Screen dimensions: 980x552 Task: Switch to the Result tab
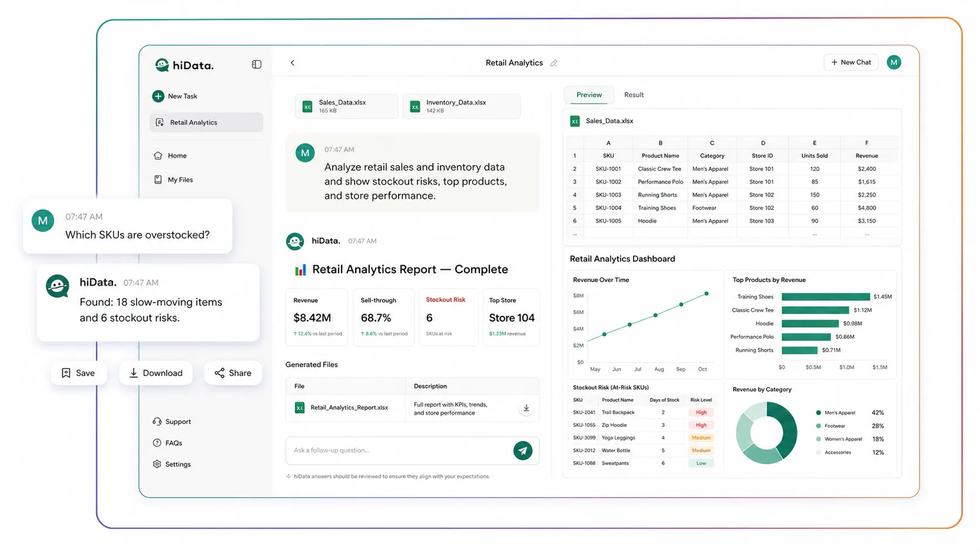tap(634, 94)
